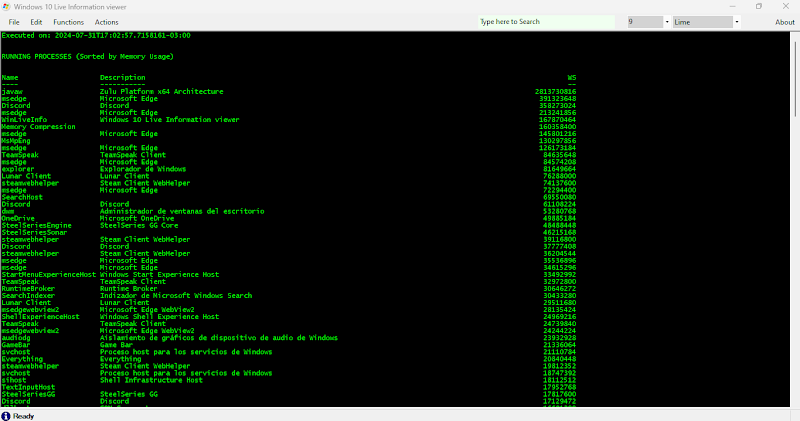Image resolution: width=800 pixels, height=421 pixels.
Task: Click the 'Ready' status bar text
Action: [x=23, y=416]
